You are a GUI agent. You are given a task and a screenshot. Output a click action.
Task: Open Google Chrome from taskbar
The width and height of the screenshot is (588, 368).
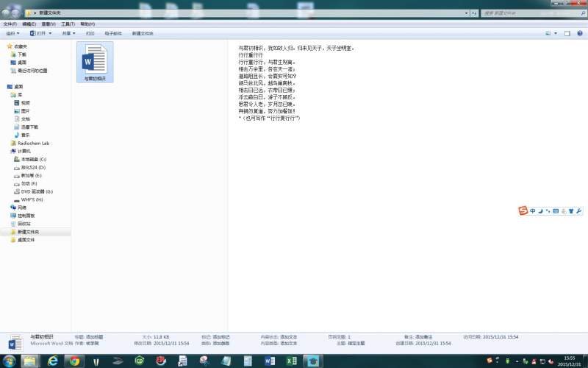(x=74, y=361)
